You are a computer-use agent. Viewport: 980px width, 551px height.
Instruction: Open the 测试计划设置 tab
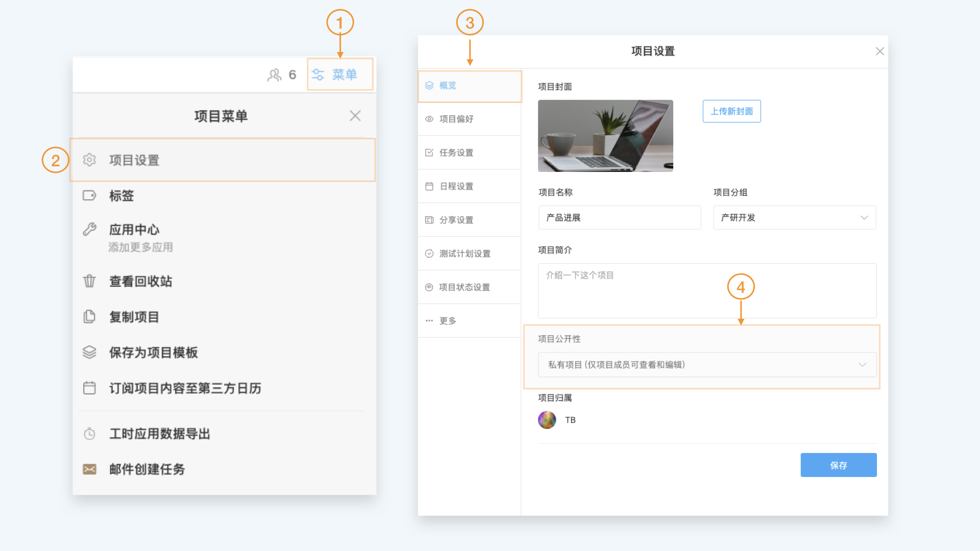point(470,254)
